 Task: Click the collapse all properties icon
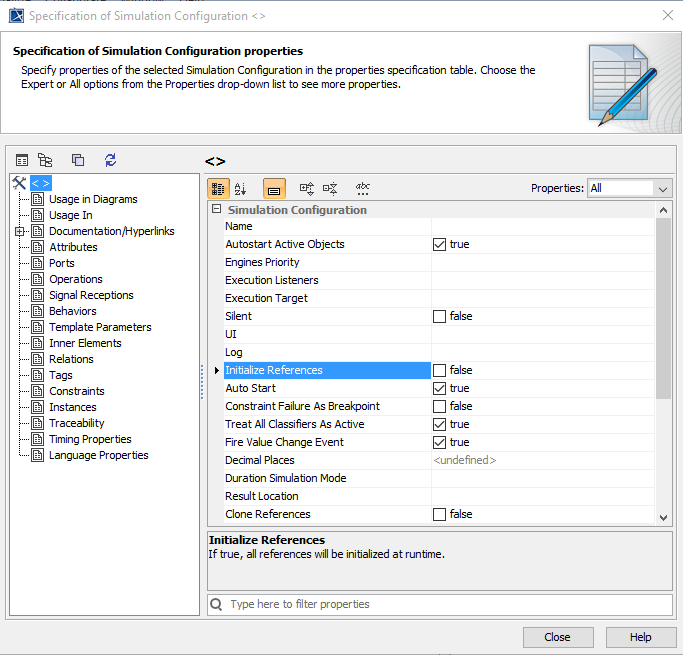330,188
